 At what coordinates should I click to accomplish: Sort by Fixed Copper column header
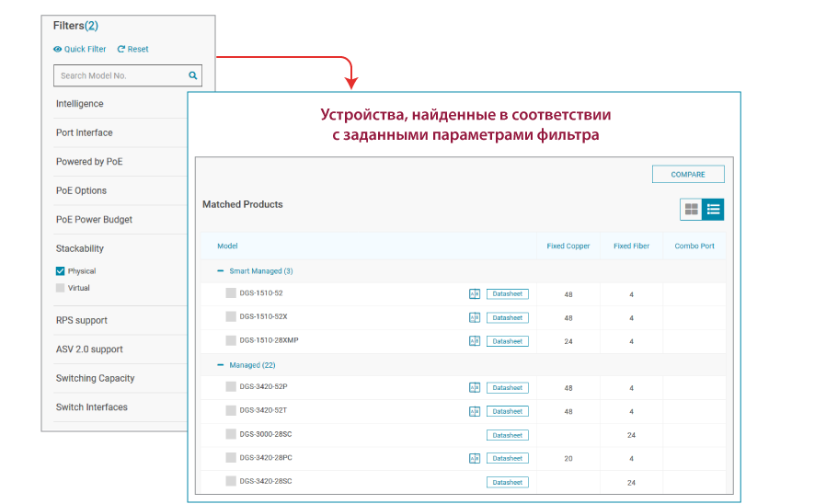[568, 246]
